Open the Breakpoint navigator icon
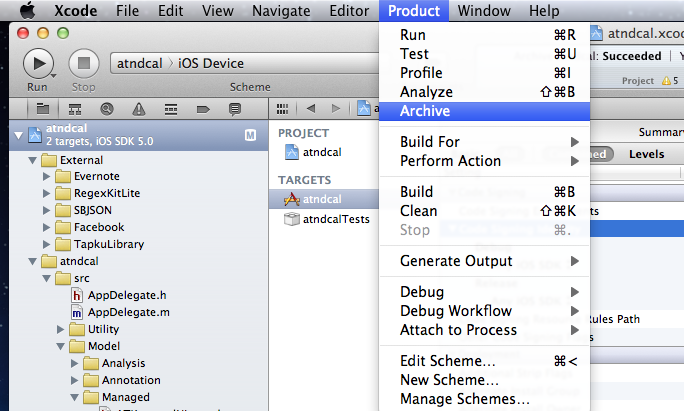Image resolution: width=684 pixels, height=411 pixels. [x=203, y=109]
